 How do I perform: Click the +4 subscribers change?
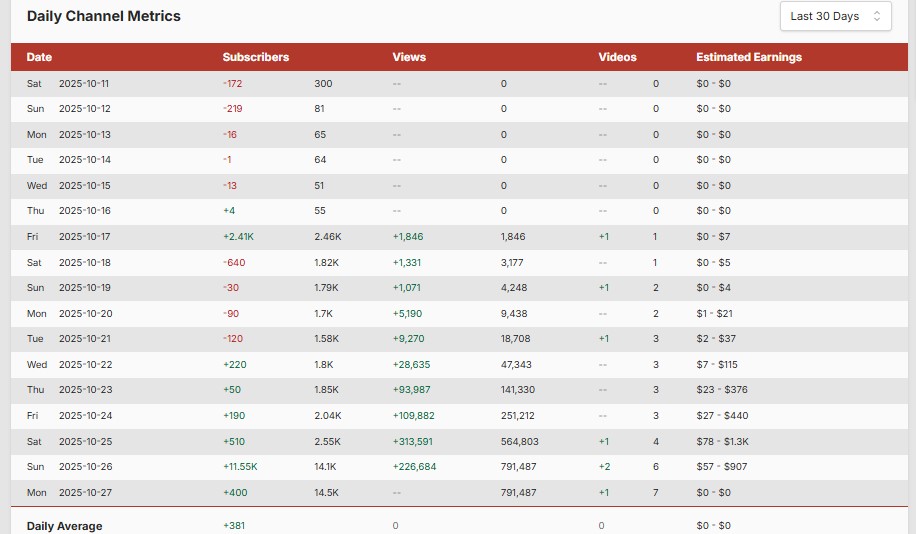coord(229,210)
